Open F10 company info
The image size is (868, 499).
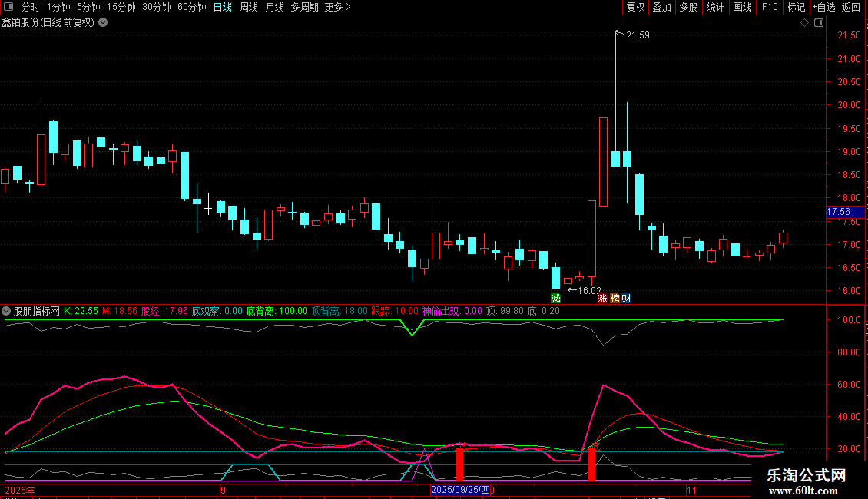[769, 8]
